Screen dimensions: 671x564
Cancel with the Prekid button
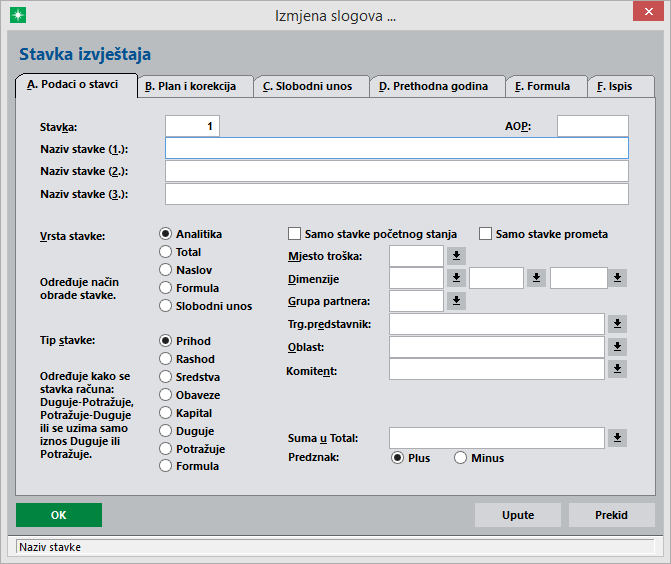pos(612,515)
